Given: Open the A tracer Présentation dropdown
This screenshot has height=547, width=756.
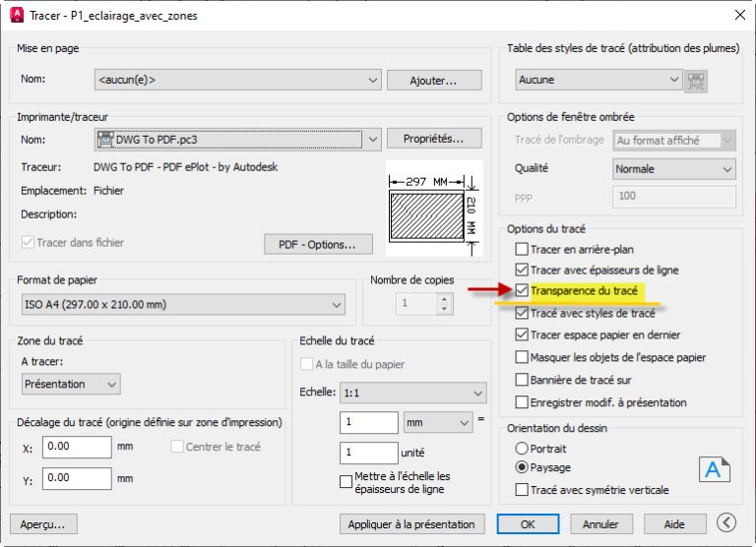Looking at the screenshot, I should click(71, 384).
